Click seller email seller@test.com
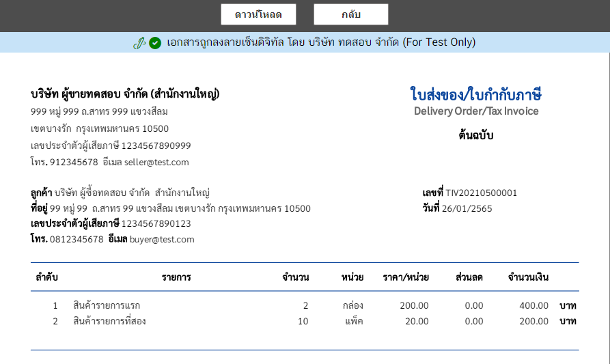 pos(156,162)
